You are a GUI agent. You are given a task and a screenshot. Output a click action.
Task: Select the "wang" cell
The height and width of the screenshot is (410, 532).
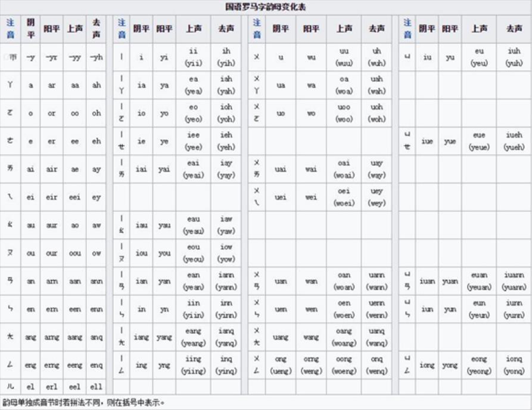tap(311, 337)
